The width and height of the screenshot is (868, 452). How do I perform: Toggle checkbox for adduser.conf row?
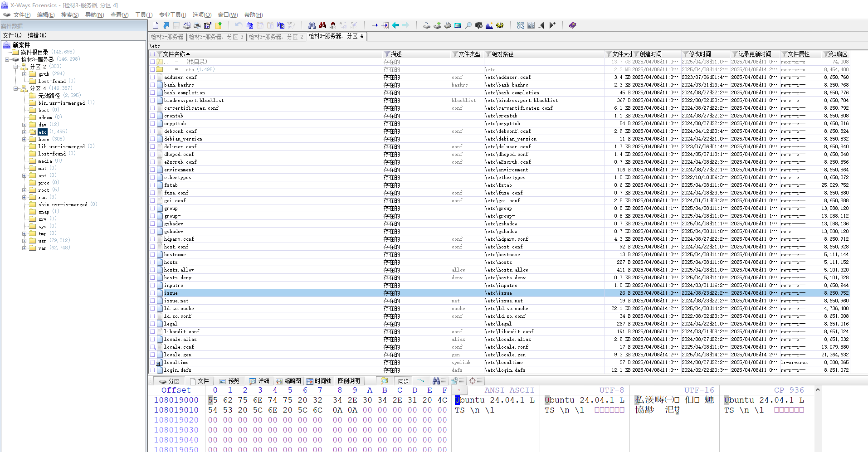pos(152,77)
